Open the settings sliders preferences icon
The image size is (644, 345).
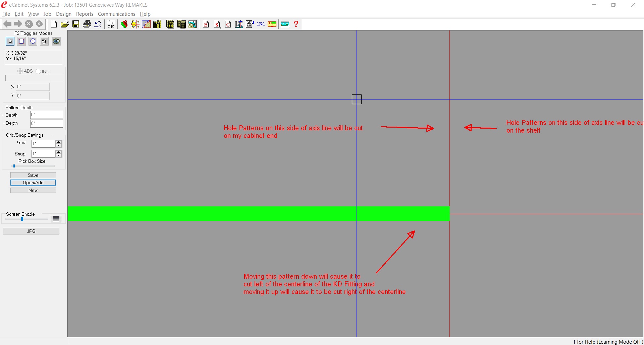(111, 24)
